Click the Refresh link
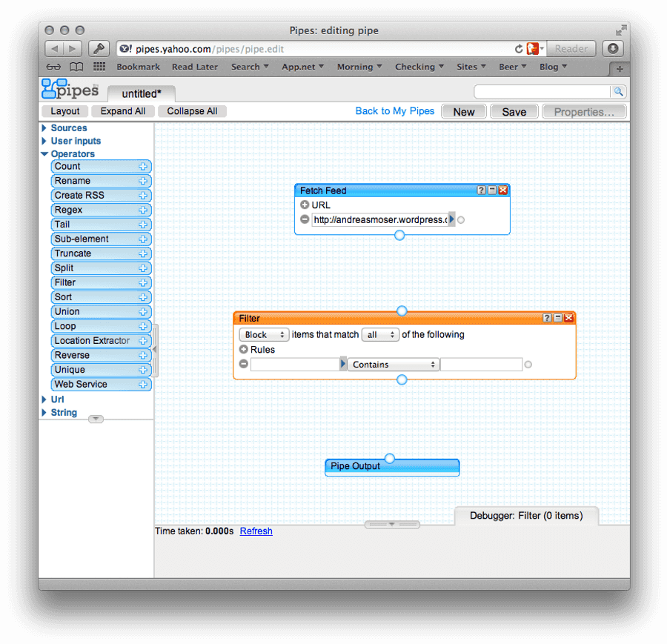Image resolution: width=667 pixels, height=644 pixels. (x=256, y=531)
